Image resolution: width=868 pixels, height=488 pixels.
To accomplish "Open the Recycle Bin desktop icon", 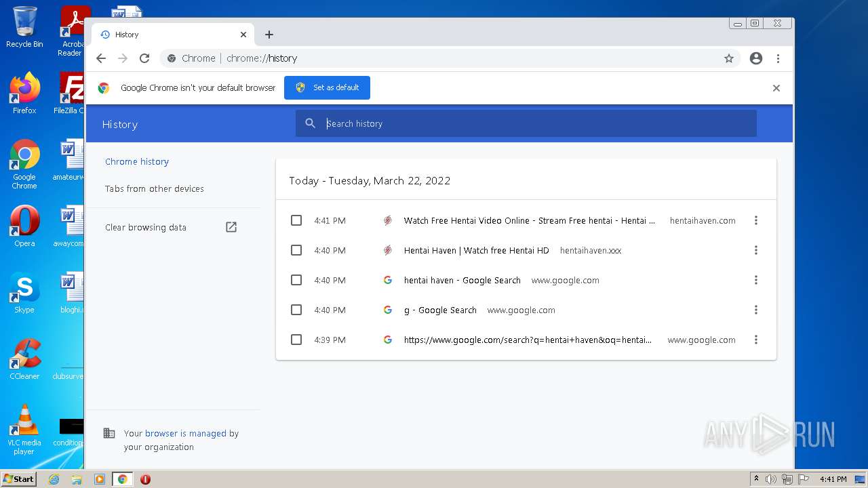I will pyautogui.click(x=24, y=27).
